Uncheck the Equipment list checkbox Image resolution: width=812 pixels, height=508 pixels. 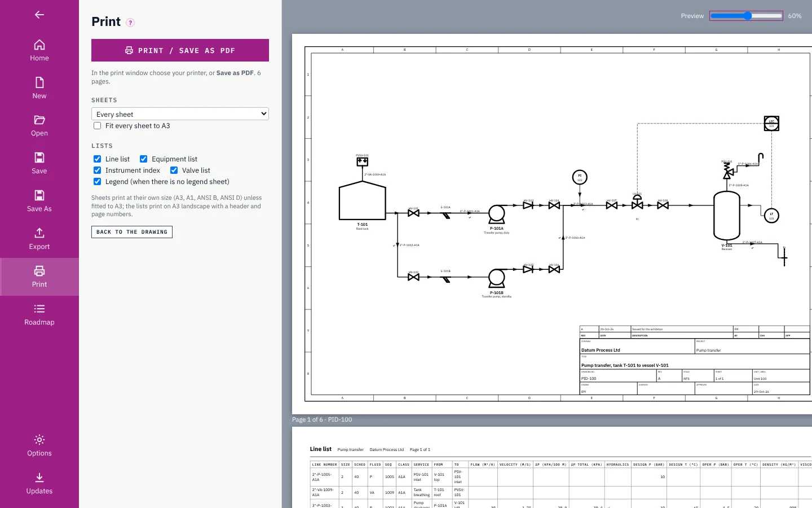144,159
